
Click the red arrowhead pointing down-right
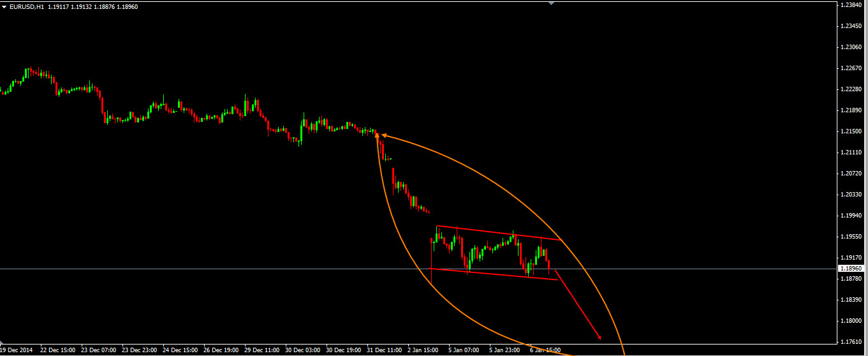click(x=598, y=336)
